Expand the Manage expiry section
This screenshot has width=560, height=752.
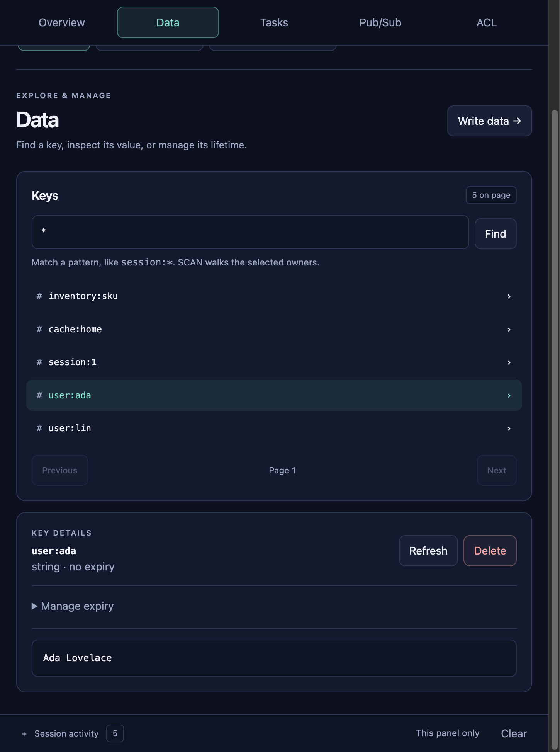(x=73, y=606)
